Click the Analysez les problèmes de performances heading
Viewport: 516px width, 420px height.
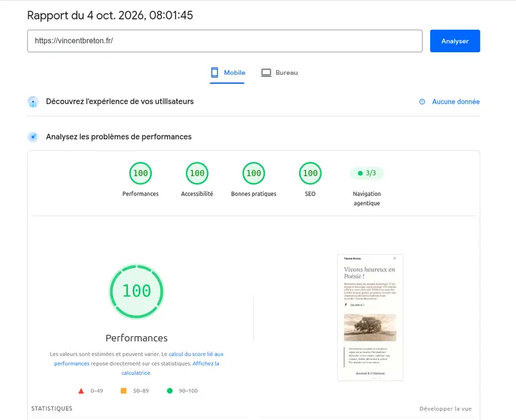(x=119, y=137)
